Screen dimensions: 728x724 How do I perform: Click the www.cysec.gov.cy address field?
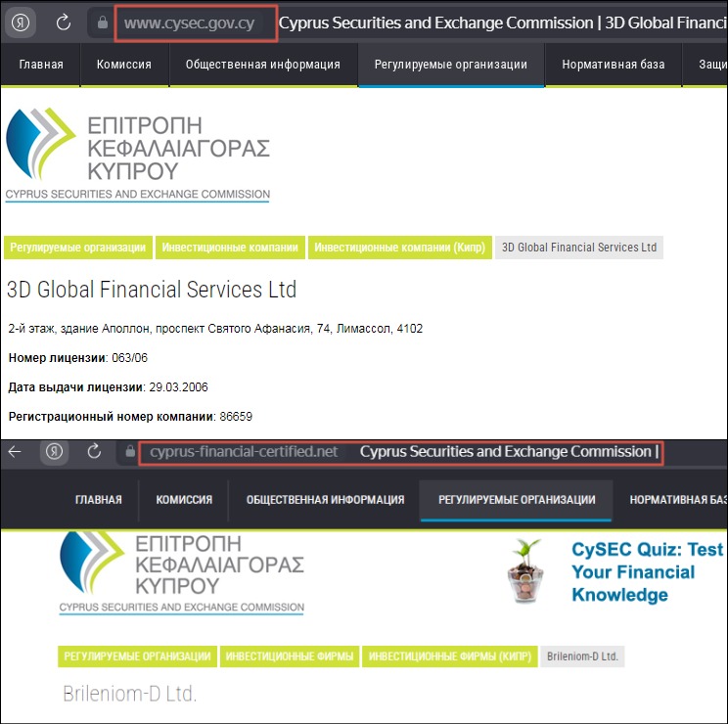pyautogui.click(x=189, y=23)
